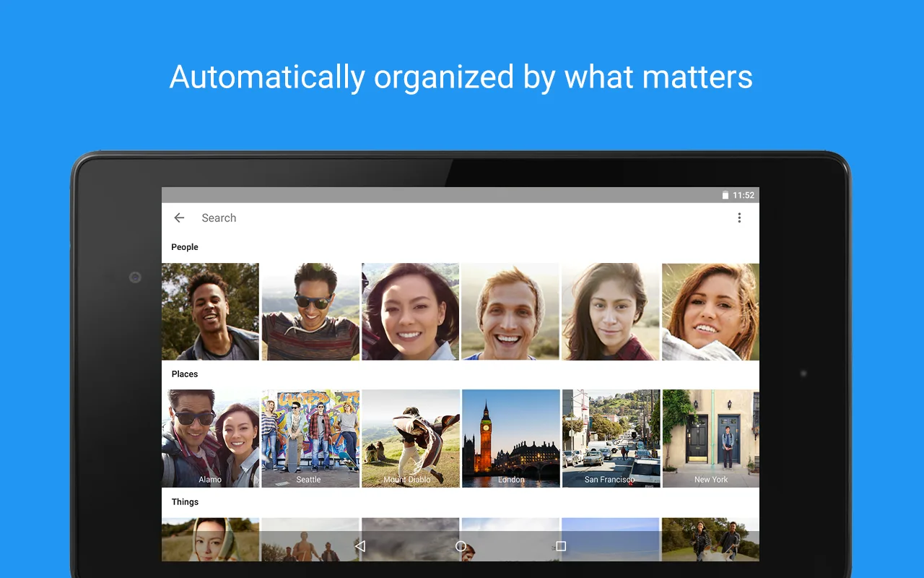Open the Seattle graffiti wall photo
The height and width of the screenshot is (578, 924).
click(310, 439)
